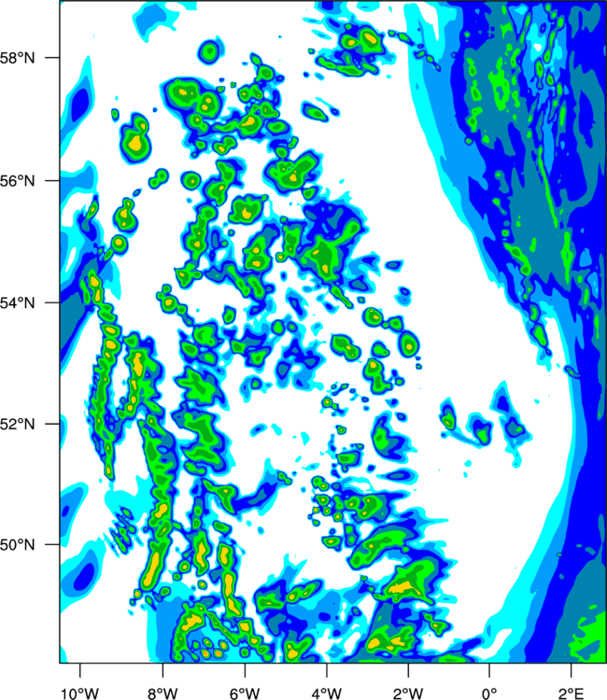Click the tick mark above the 10°W label
This screenshot has width=607, height=700.
click(80, 670)
